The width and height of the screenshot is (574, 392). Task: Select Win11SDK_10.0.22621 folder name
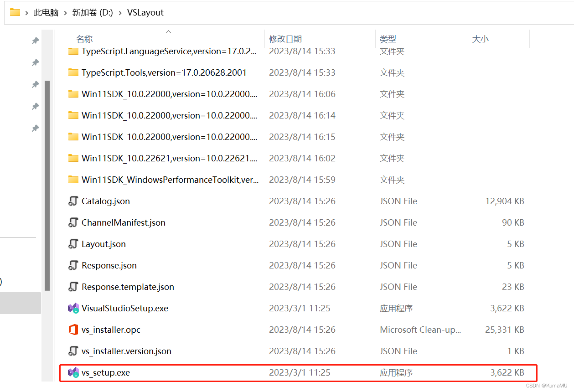(x=169, y=159)
